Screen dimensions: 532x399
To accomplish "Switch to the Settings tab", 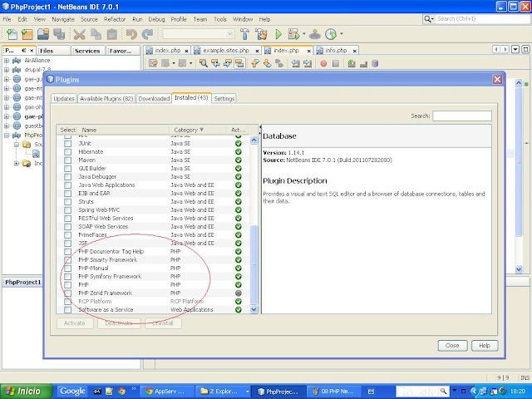I will [x=224, y=99].
